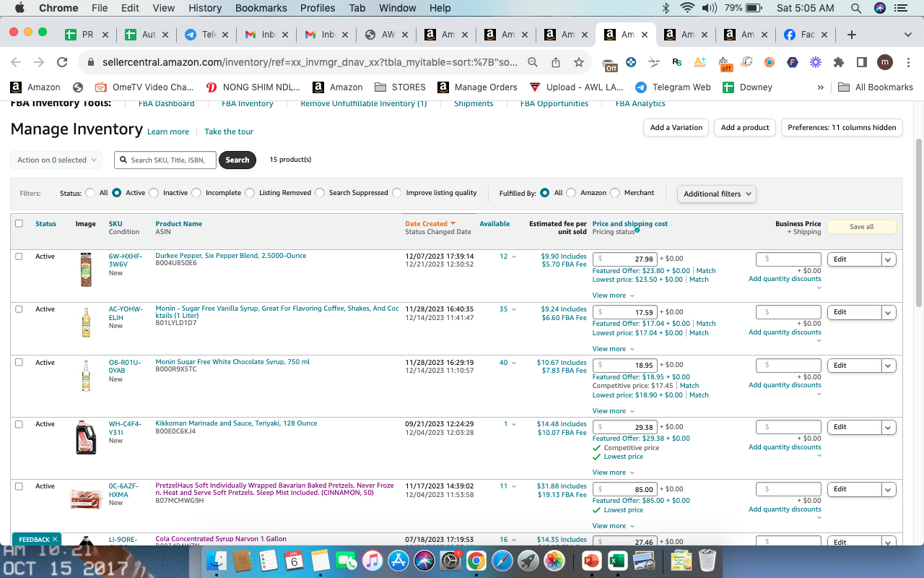This screenshot has height=578, width=924.
Task: Expand available quantity 35 for Monin Vanilla
Action: point(507,309)
